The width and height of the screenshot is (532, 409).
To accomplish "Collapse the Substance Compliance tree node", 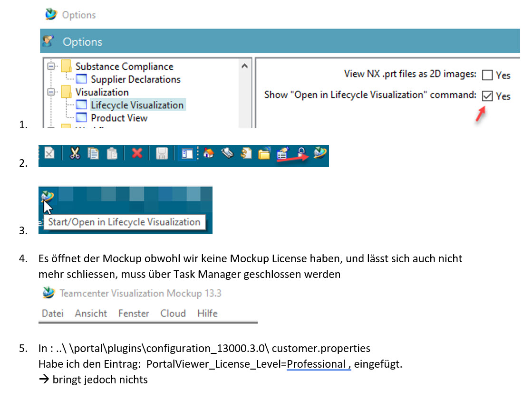I will tap(51, 66).
